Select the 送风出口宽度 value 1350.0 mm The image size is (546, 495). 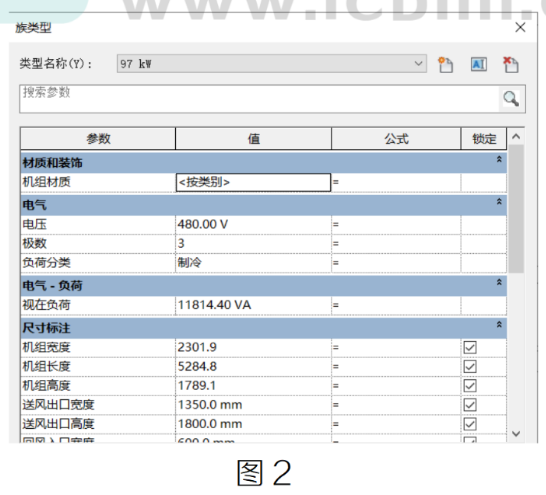click(254, 405)
